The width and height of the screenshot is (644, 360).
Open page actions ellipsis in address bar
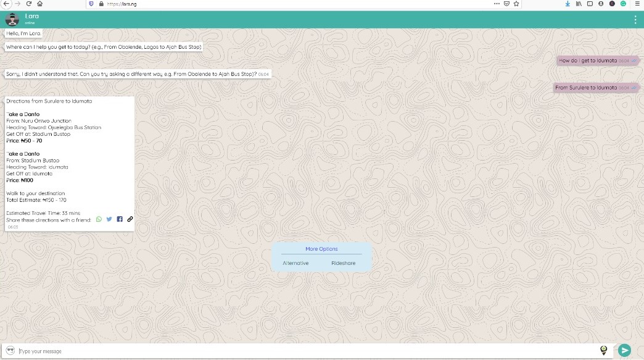pos(497,4)
